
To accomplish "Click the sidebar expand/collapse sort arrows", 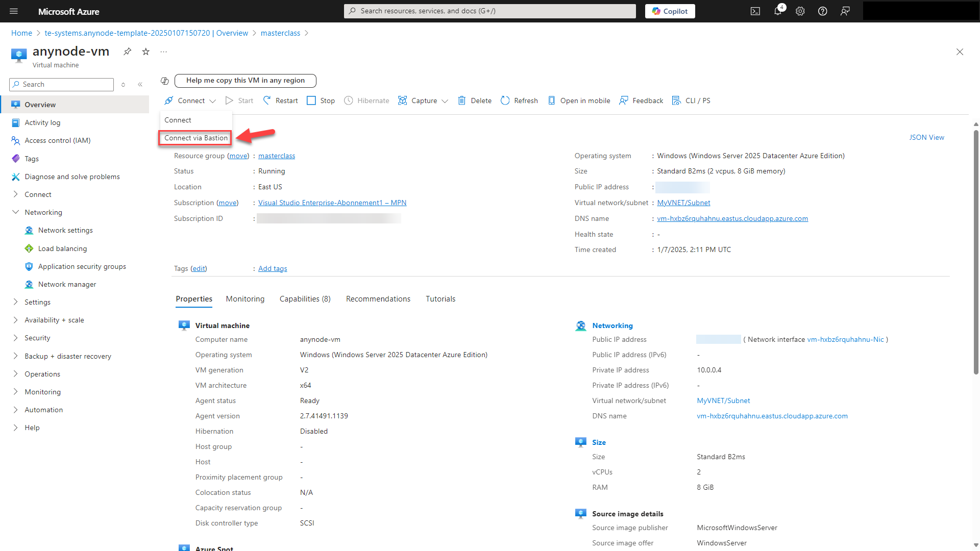I will tap(123, 85).
